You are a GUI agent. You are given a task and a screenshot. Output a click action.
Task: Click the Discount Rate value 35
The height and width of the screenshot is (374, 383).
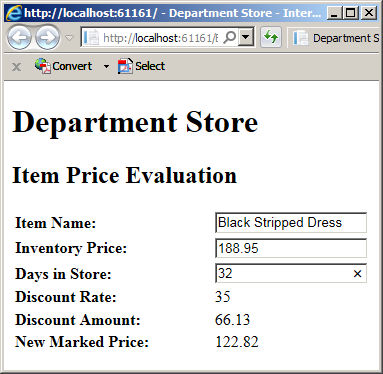point(223,297)
